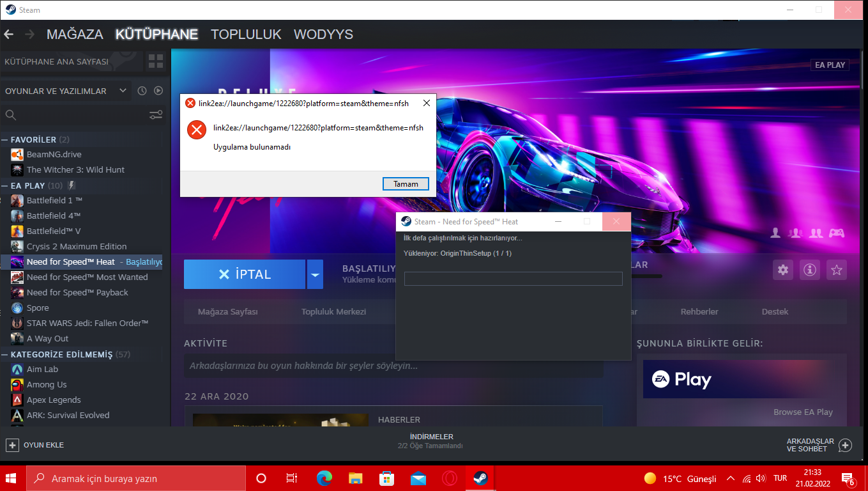The height and width of the screenshot is (491, 868).
Task: Open the Topluluk Merkezi tab
Action: (x=334, y=312)
